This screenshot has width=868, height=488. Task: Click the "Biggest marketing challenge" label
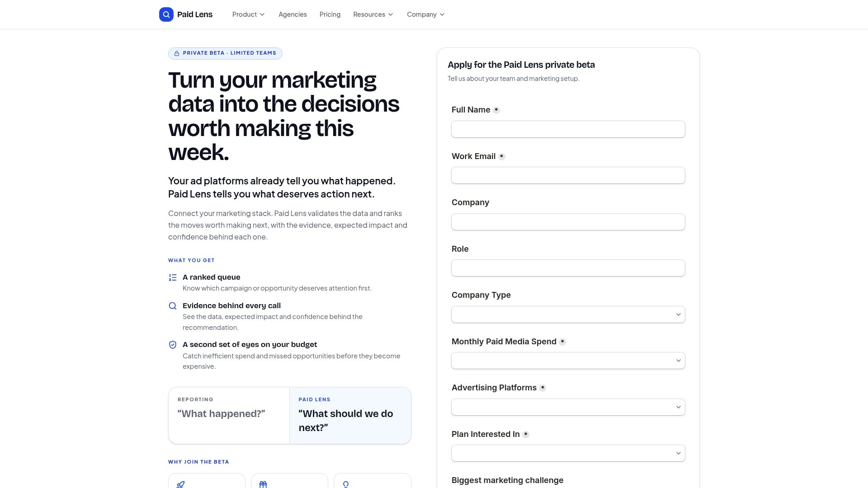coord(507,480)
